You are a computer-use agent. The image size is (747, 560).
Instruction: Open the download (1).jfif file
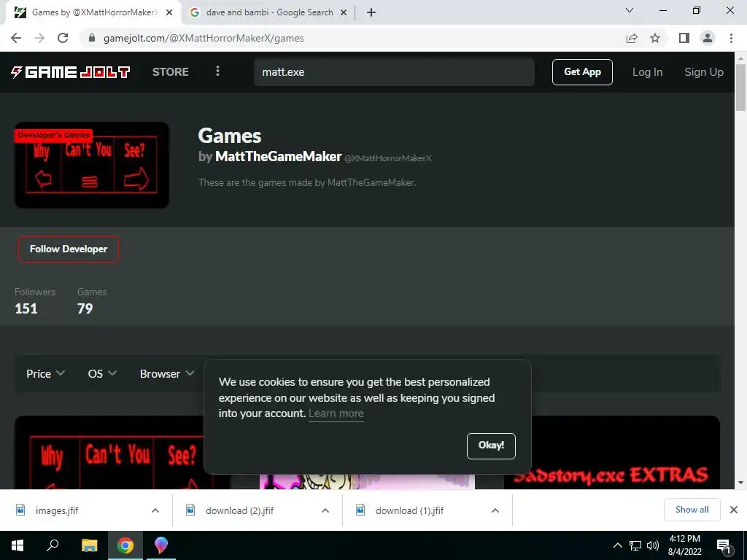coord(409,510)
